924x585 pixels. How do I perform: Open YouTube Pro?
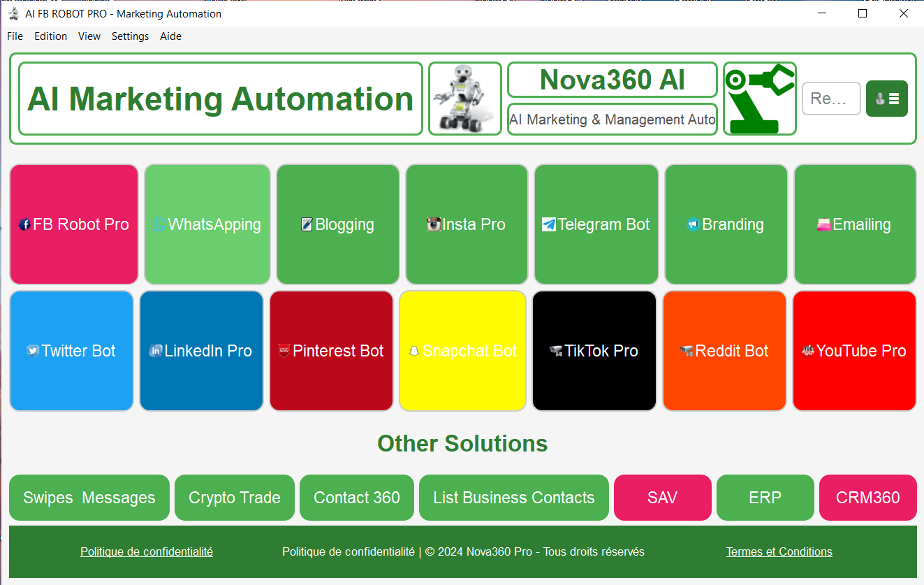coord(854,351)
